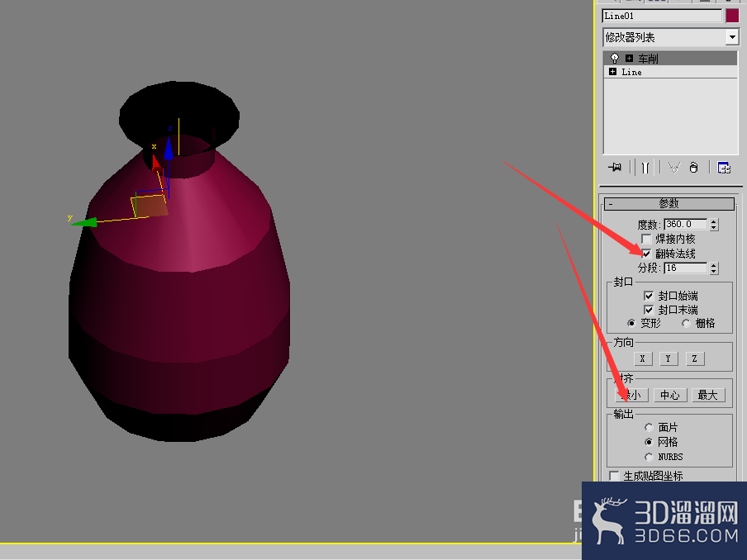Click direction Z button
The height and width of the screenshot is (560, 747).
click(x=695, y=358)
